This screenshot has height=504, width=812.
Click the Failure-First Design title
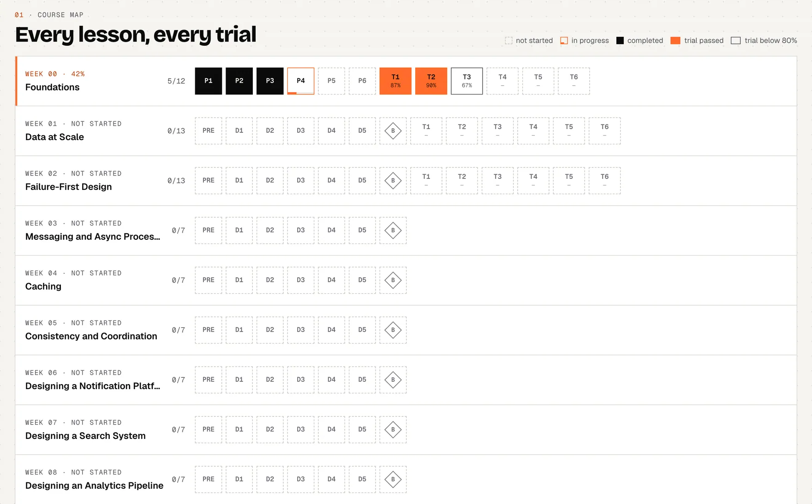(68, 187)
